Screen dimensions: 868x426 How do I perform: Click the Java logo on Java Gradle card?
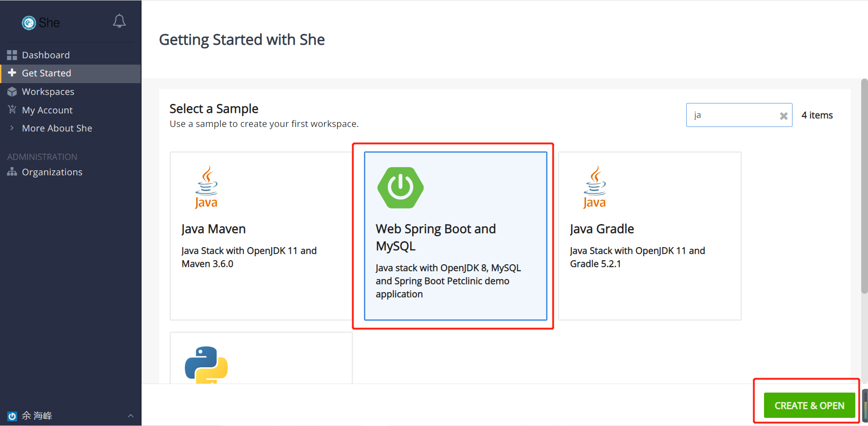pyautogui.click(x=595, y=187)
